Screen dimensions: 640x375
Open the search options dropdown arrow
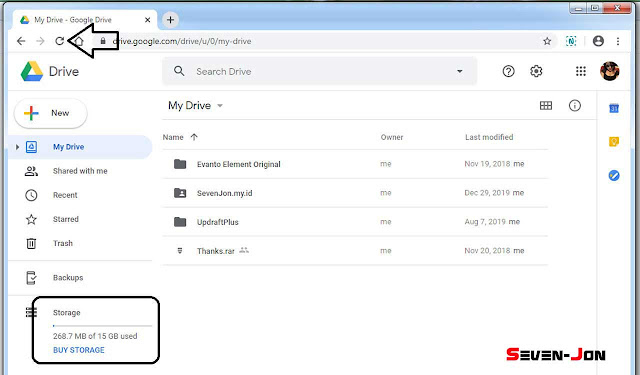coord(460,71)
